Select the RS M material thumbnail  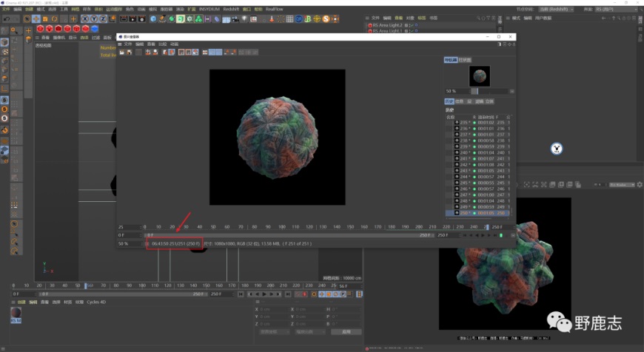16,313
